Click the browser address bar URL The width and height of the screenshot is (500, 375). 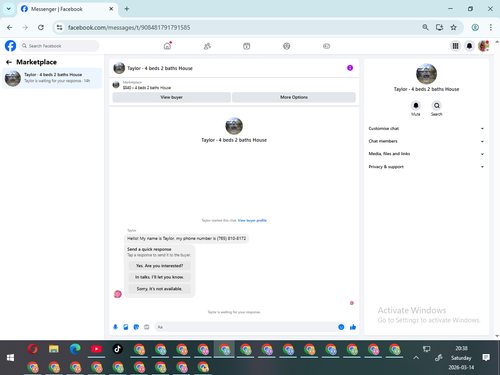coord(129,27)
